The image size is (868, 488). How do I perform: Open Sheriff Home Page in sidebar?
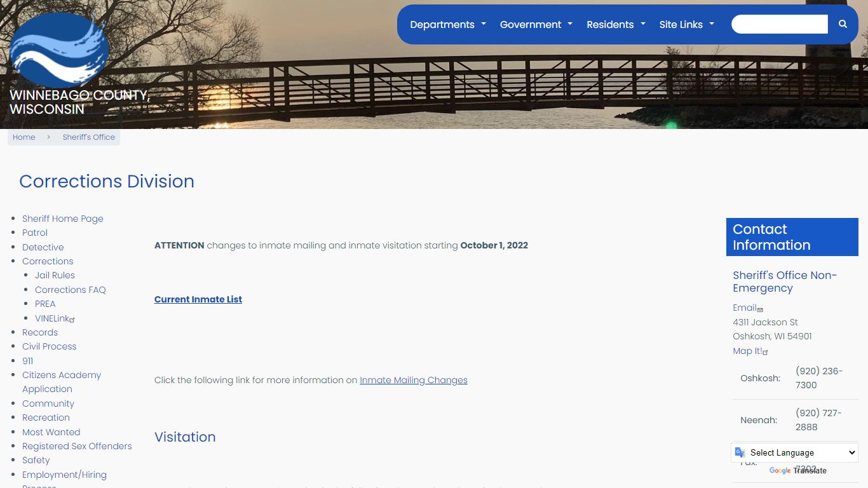pos(63,219)
